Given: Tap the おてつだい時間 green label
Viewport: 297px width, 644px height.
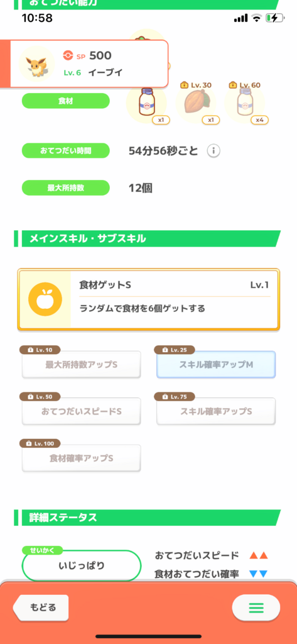Looking at the screenshot, I should (x=66, y=151).
